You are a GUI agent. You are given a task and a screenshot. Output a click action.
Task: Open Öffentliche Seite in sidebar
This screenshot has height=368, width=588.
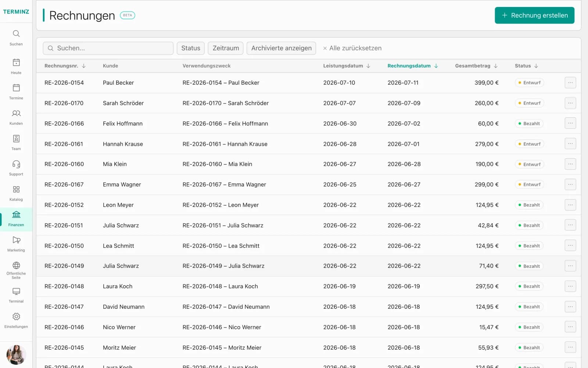pos(16,270)
